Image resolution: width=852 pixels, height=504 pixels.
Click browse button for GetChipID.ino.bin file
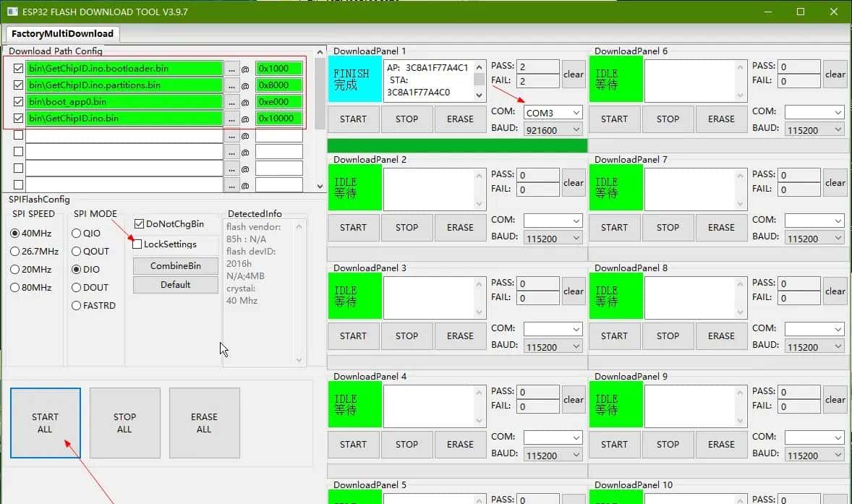coord(231,119)
